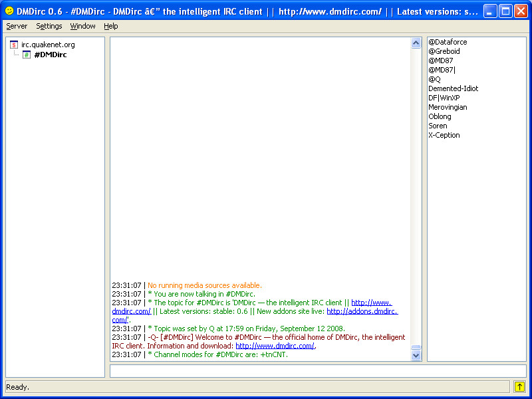532x399 pixels.
Task: Select user @Dataforce in the nick list
Action: (x=448, y=42)
